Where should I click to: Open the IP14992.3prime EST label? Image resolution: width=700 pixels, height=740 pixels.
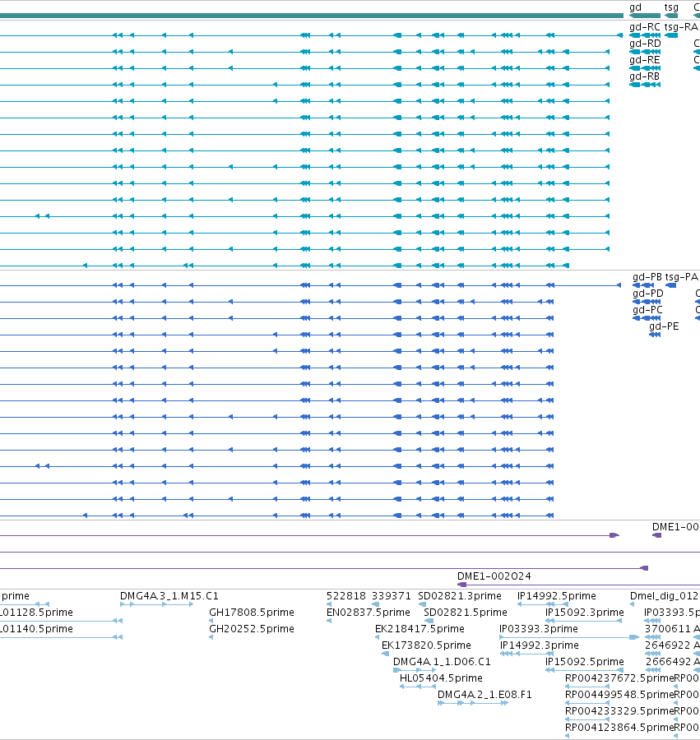(539, 645)
